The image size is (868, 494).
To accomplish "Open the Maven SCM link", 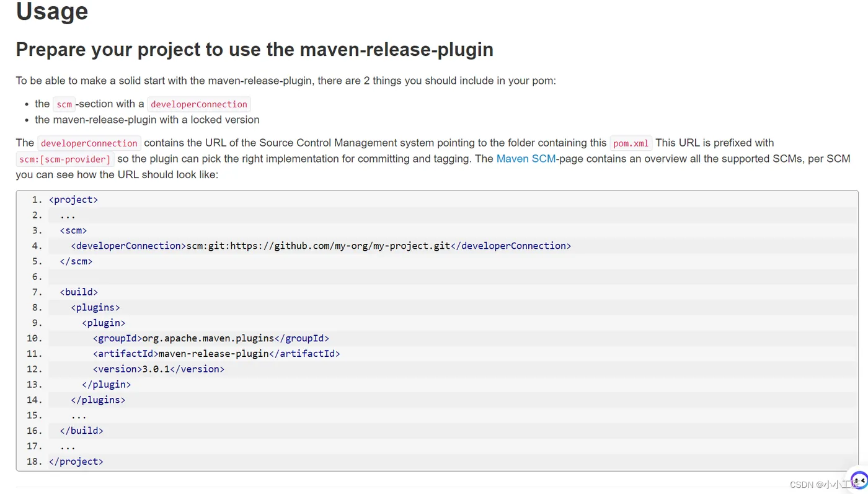I will pos(526,158).
